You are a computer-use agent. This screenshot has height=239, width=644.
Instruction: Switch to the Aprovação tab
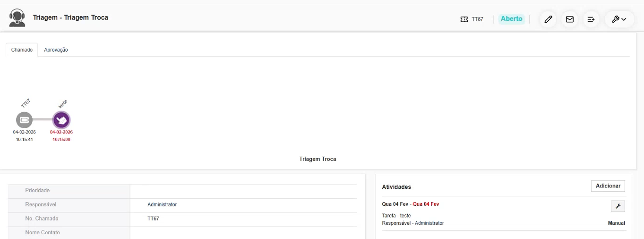tap(56, 50)
